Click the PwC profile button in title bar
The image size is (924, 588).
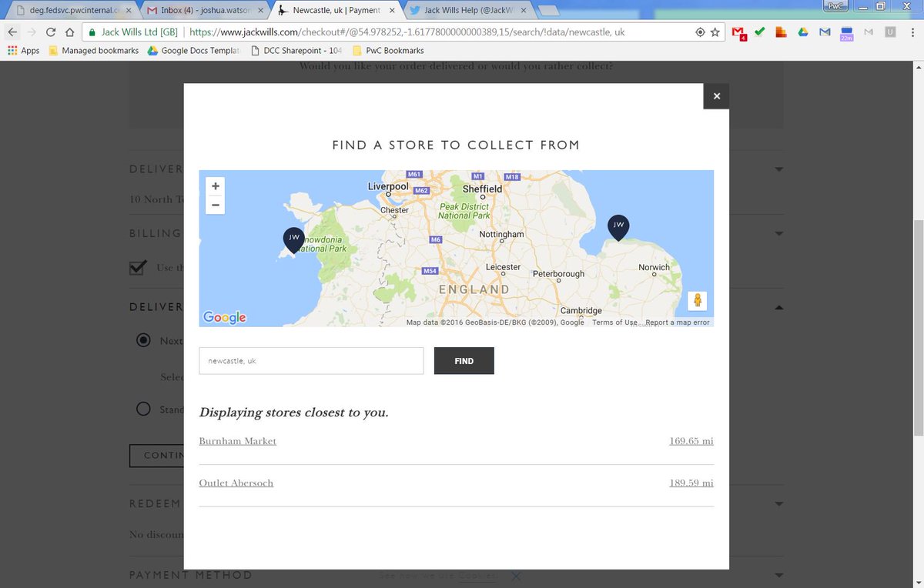pos(835,5)
